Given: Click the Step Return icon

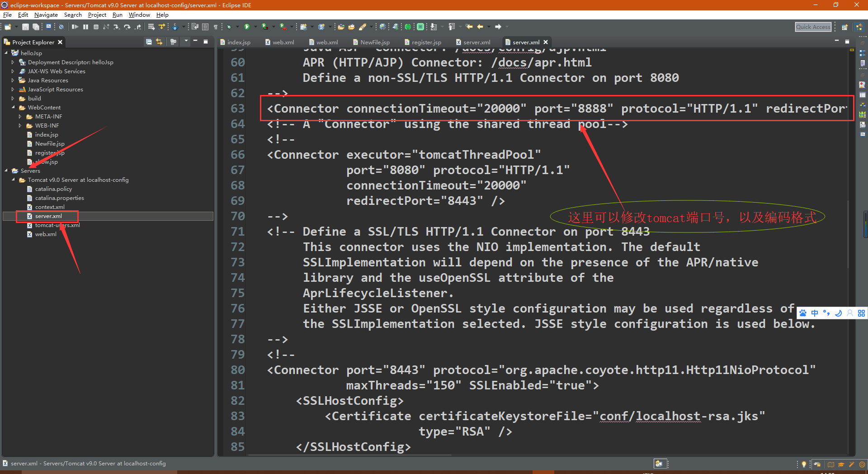Looking at the screenshot, I should (x=138, y=27).
